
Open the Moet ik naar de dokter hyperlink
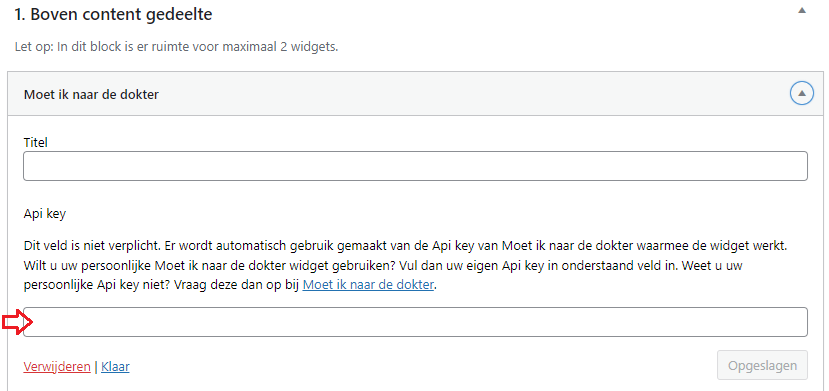coord(368,285)
